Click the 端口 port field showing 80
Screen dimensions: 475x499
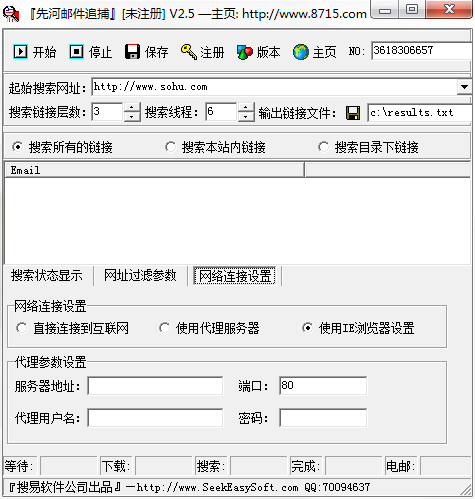pyautogui.click(x=323, y=386)
